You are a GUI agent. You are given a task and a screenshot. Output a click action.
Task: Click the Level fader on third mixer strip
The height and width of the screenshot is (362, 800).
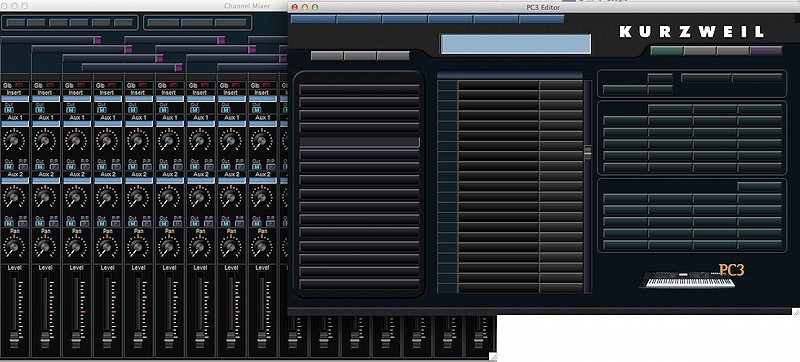point(76,340)
